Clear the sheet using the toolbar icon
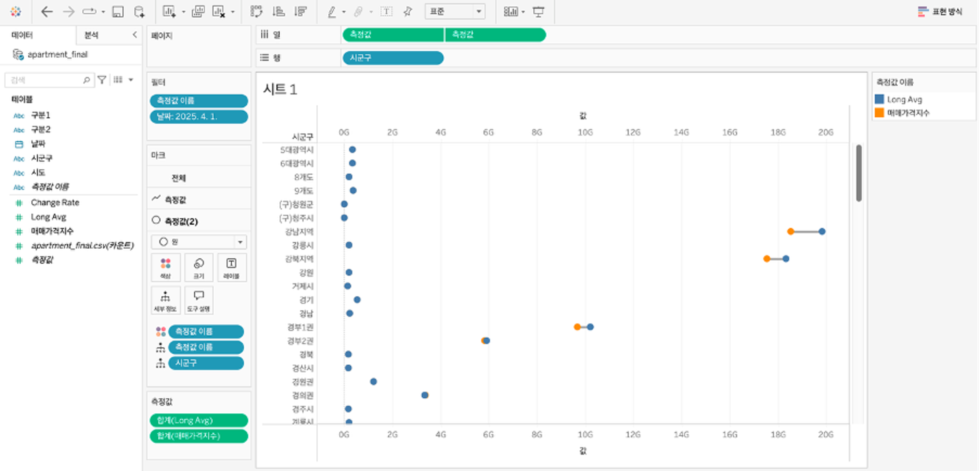 click(219, 12)
